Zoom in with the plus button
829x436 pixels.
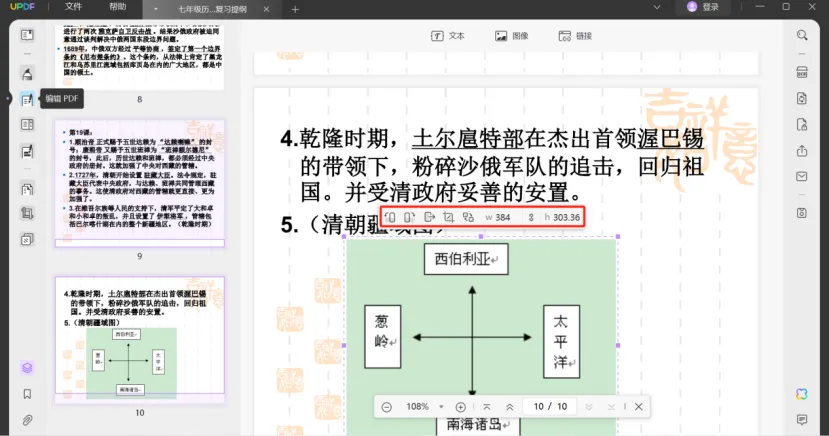click(460, 407)
